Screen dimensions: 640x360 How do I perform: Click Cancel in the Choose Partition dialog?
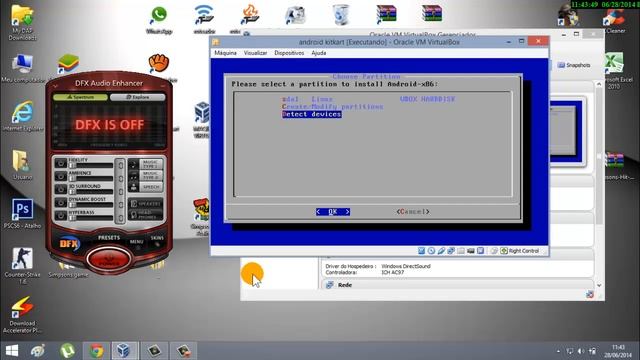pyautogui.click(x=413, y=211)
